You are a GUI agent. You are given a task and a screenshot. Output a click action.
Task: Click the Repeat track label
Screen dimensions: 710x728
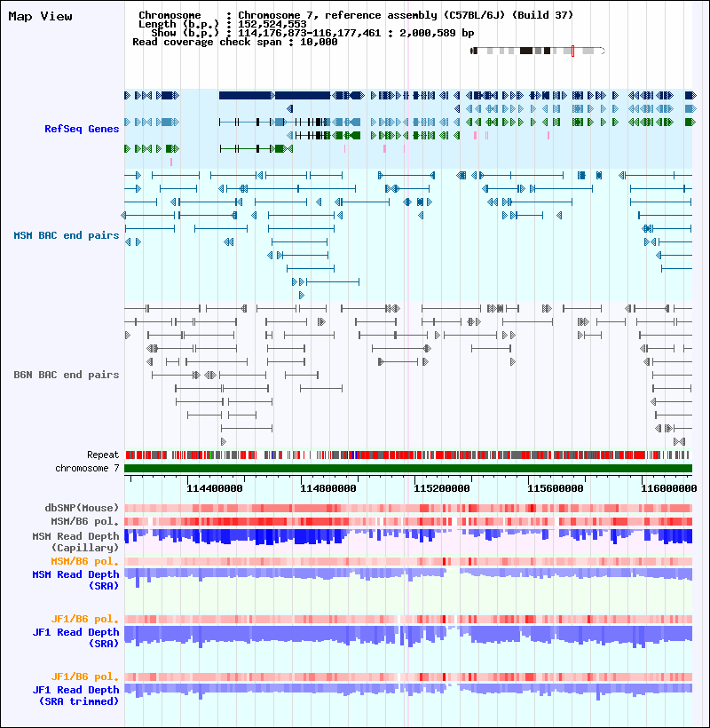click(103, 455)
